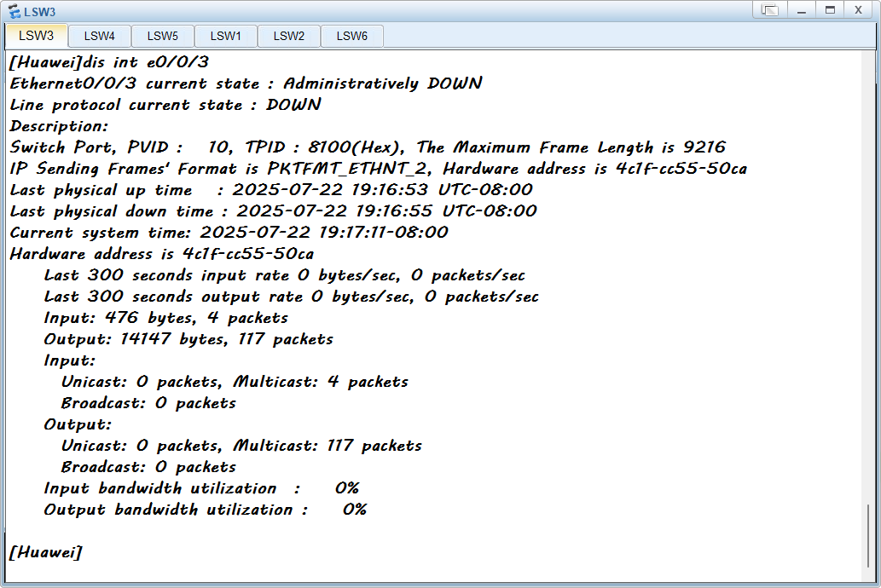This screenshot has height=588, width=881.
Task: Click the 'Description:' line
Action: 59,126
